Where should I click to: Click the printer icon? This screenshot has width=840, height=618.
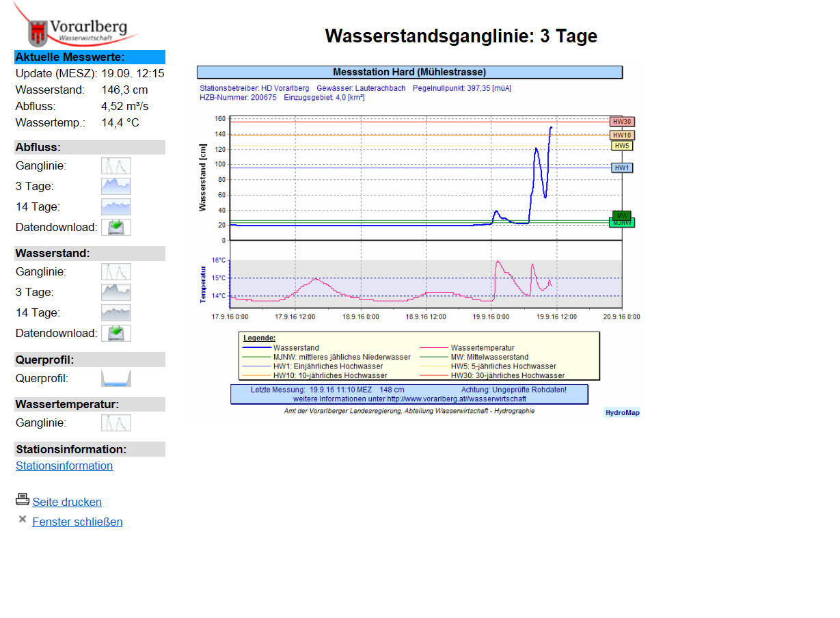coord(23,500)
